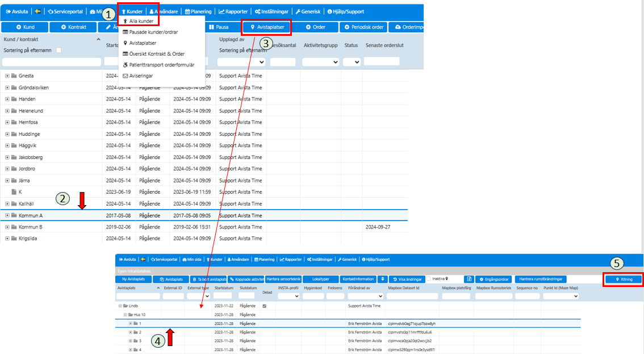Click the Excel export icon in lower toolbar
This screenshot has height=354, width=644.
(469, 279)
